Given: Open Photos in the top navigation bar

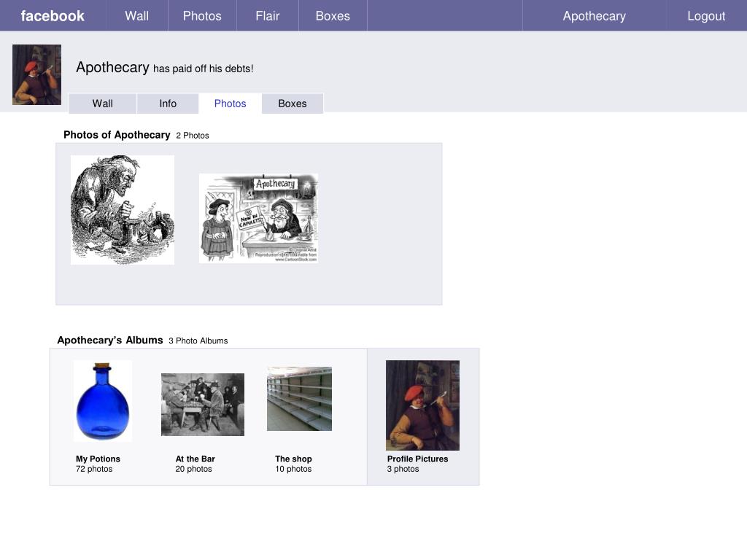Looking at the screenshot, I should pyautogui.click(x=202, y=16).
